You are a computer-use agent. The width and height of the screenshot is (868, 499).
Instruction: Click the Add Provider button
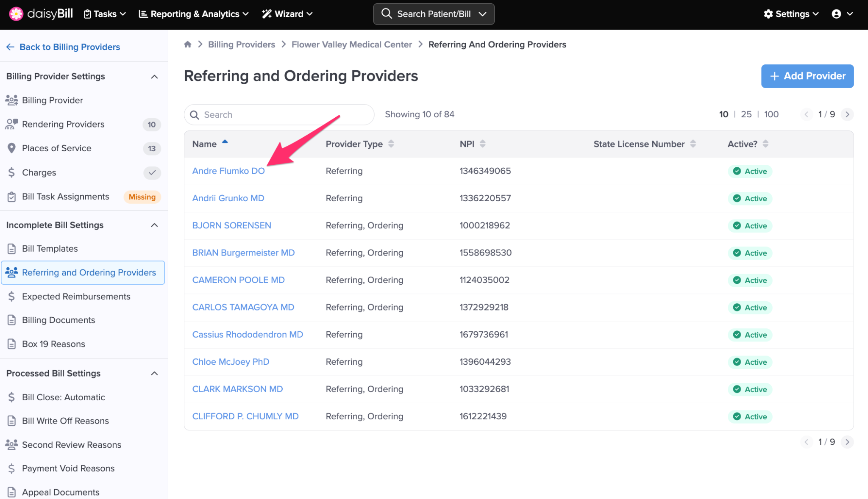pyautogui.click(x=807, y=76)
